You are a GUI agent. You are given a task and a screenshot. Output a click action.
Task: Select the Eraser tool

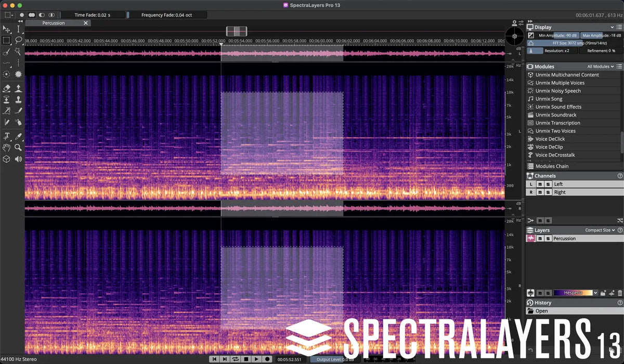(7, 88)
